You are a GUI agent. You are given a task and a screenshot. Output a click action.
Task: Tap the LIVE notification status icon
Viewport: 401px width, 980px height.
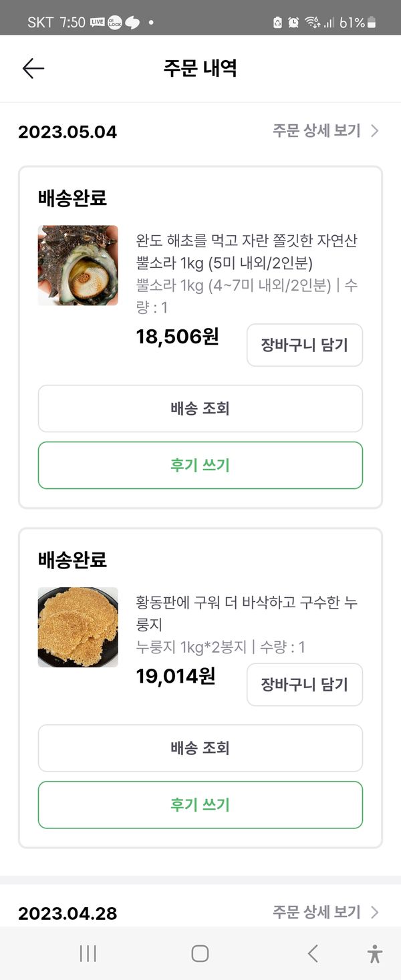98,22
